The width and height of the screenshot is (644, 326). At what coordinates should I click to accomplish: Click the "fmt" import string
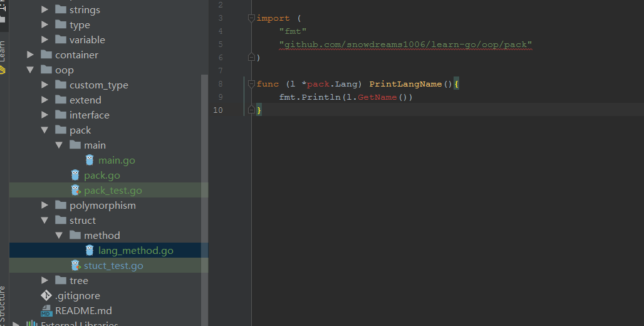293,31
